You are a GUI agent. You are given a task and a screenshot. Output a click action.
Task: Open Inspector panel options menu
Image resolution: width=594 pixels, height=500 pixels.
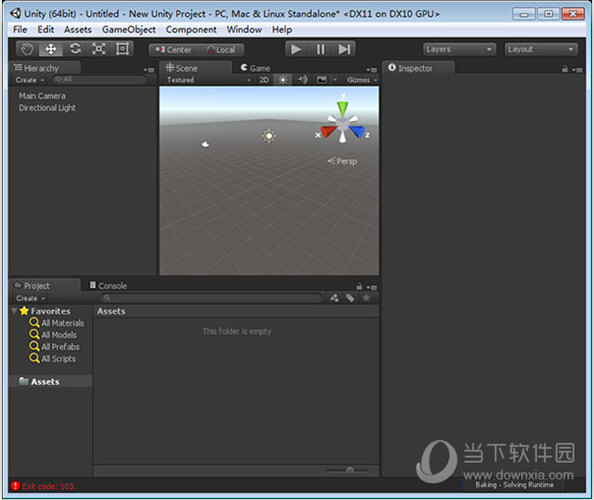click(578, 70)
